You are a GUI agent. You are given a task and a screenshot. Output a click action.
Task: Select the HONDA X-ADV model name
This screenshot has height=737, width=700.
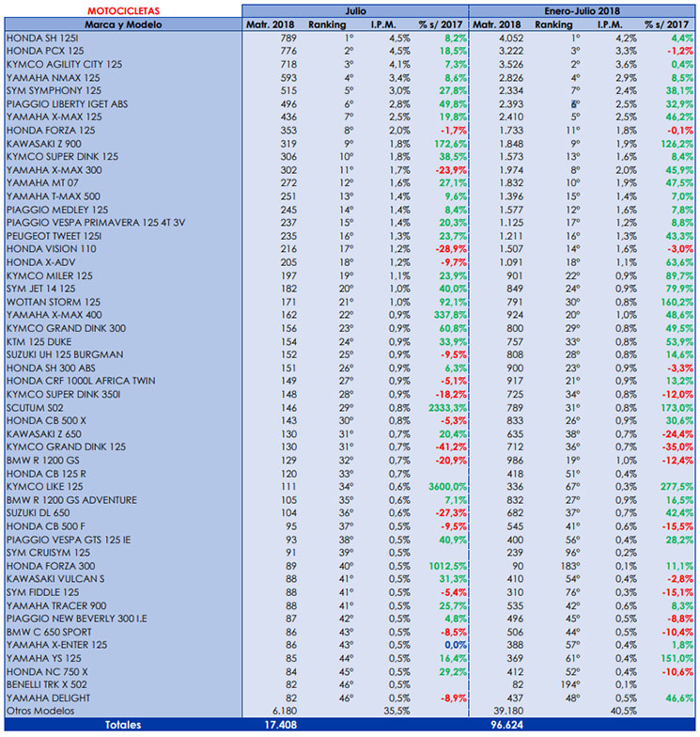point(41,262)
